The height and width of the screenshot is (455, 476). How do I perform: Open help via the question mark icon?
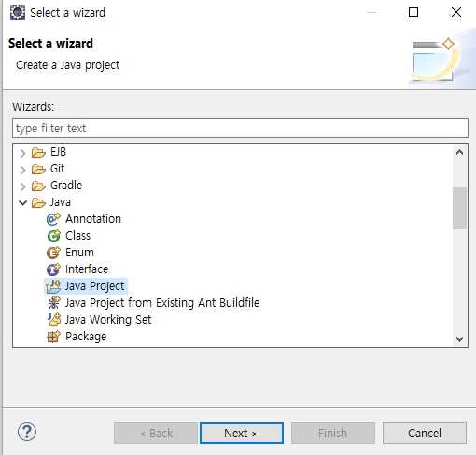point(27,432)
